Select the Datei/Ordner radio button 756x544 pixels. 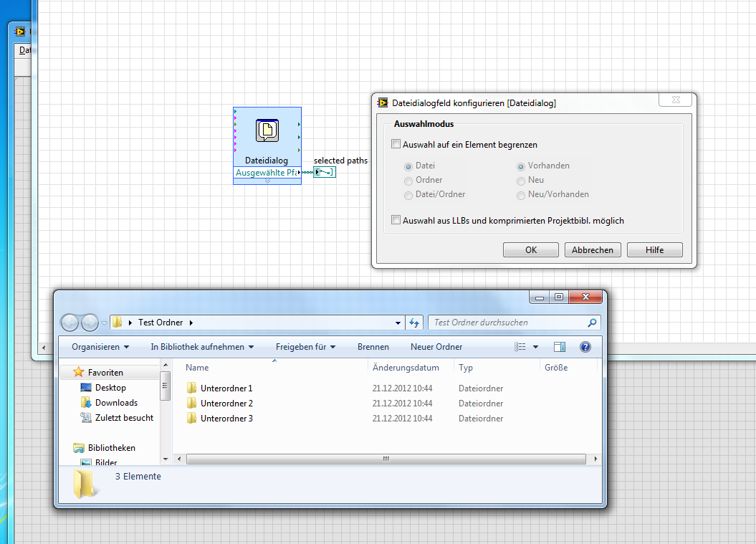(x=408, y=196)
